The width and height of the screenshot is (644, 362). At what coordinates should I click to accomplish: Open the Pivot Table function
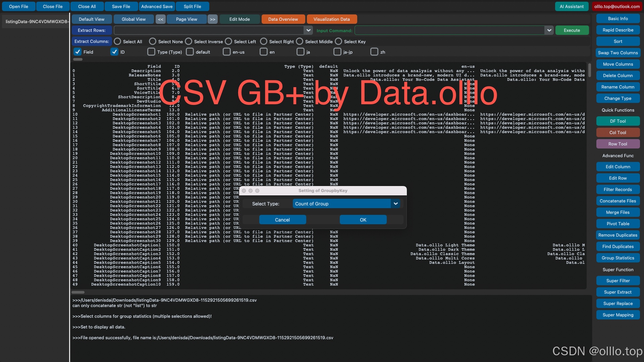click(x=618, y=224)
